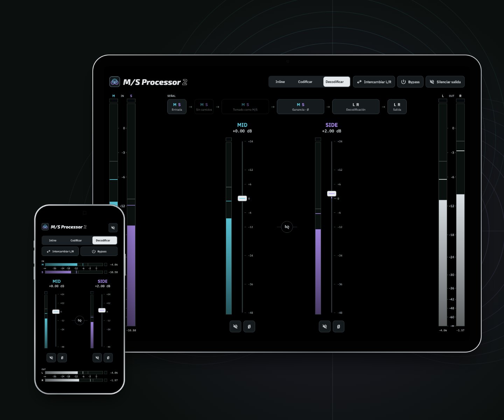The image size is (504, 420).
Task: Click the SIDE fader handle on phone
Action: click(x=102, y=310)
